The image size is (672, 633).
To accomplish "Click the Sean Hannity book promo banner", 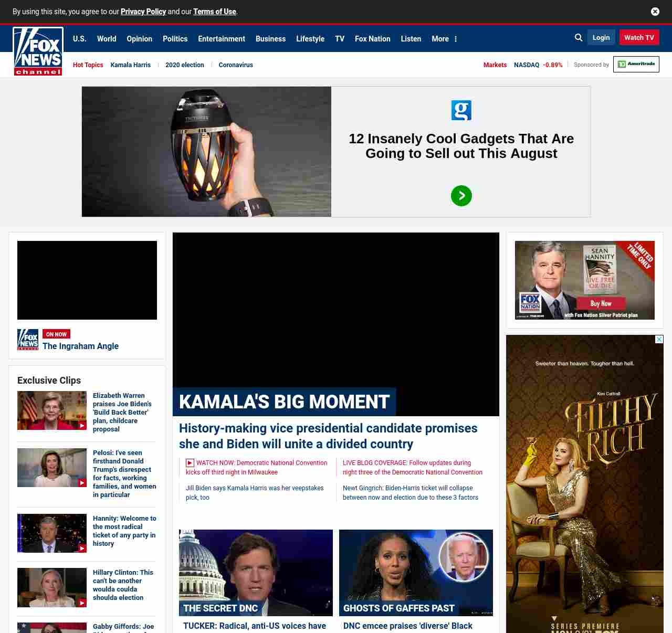I will point(584,280).
